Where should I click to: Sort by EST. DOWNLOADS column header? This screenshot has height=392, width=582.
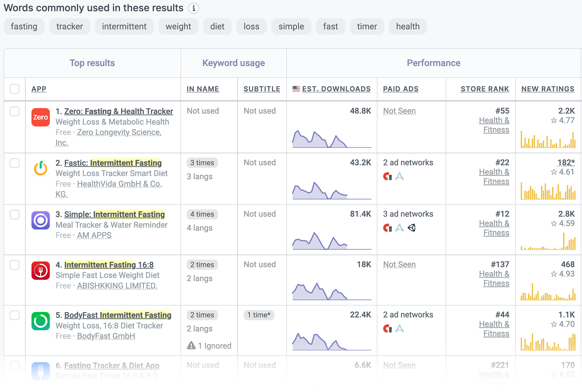pos(336,89)
